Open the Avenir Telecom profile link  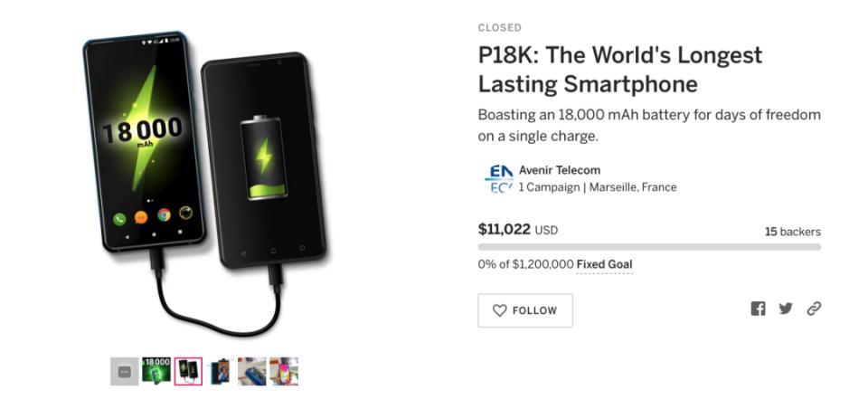coord(559,170)
